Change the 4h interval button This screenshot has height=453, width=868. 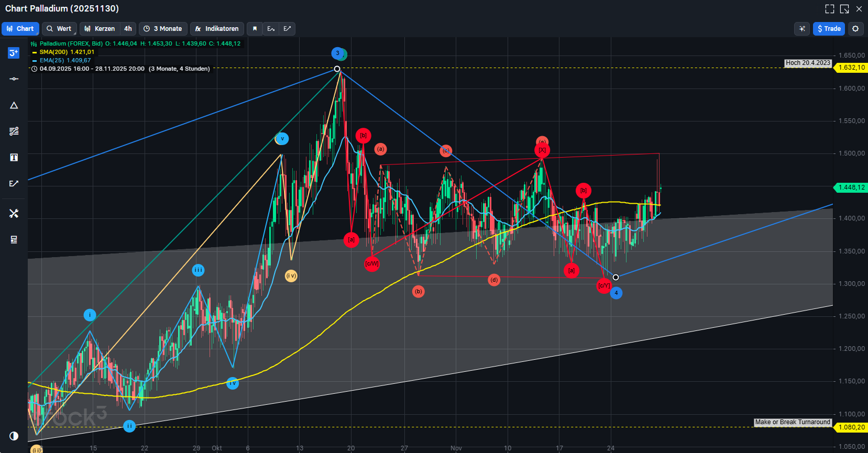128,29
